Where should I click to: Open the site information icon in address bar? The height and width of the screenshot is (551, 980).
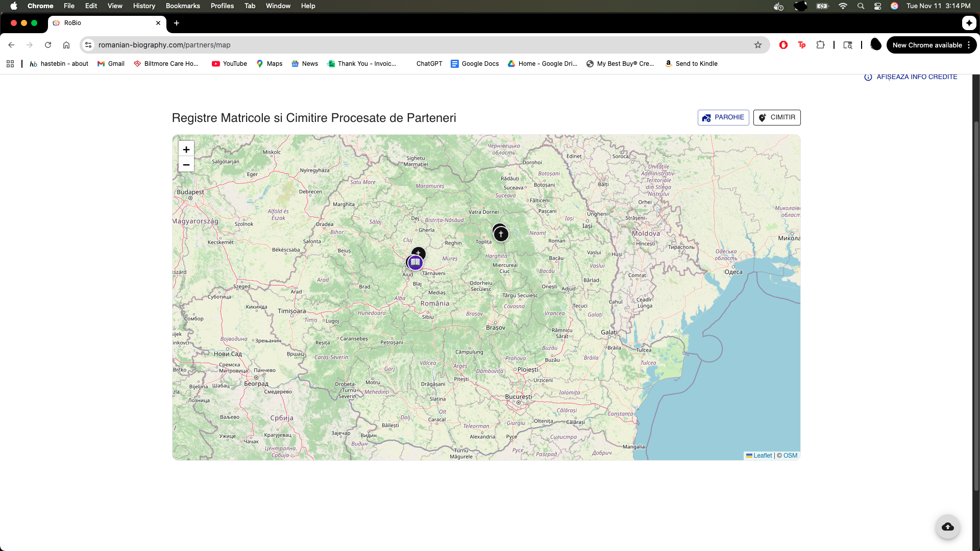tap(88, 45)
